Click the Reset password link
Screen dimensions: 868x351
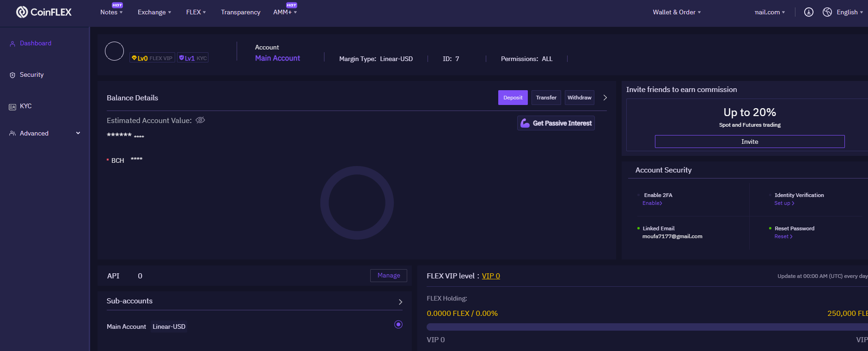click(783, 236)
